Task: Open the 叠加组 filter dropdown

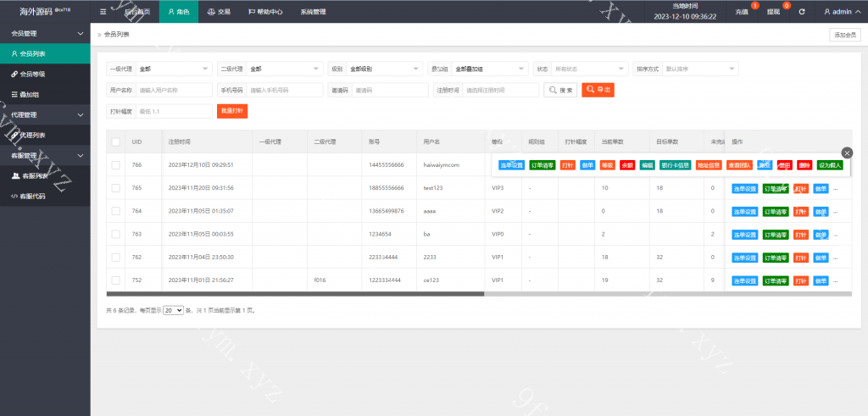Action: click(x=489, y=69)
